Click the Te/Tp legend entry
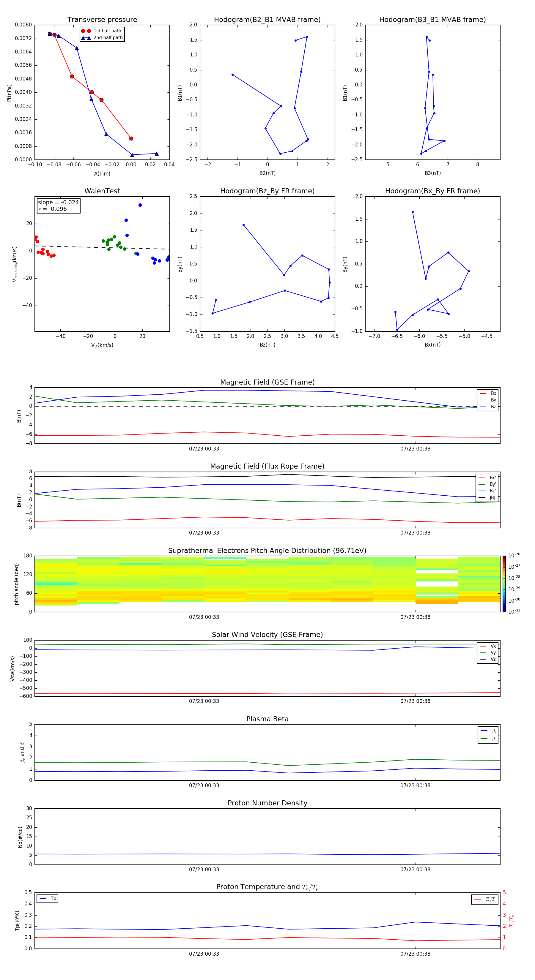Image resolution: width=535 pixels, height=980 pixels. pos(485,899)
